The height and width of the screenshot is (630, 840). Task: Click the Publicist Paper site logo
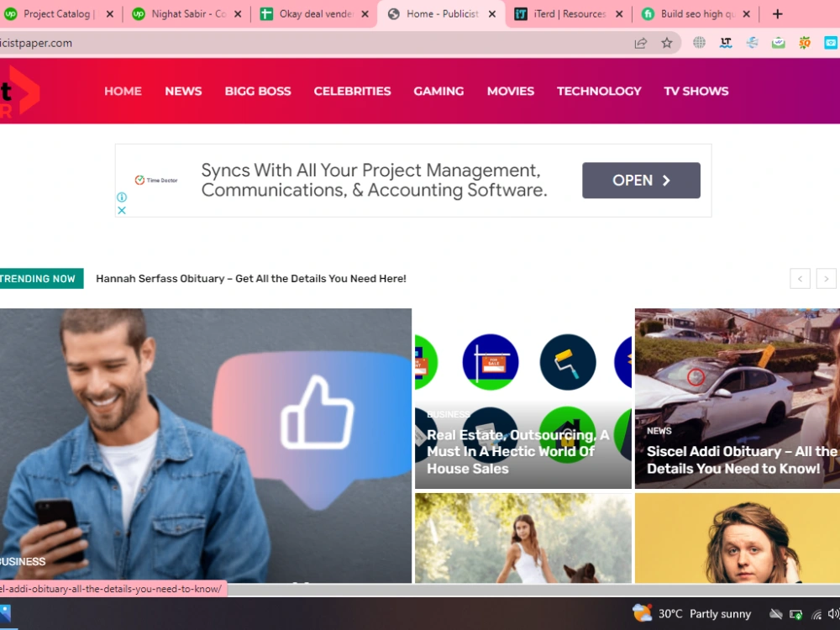click(x=20, y=91)
